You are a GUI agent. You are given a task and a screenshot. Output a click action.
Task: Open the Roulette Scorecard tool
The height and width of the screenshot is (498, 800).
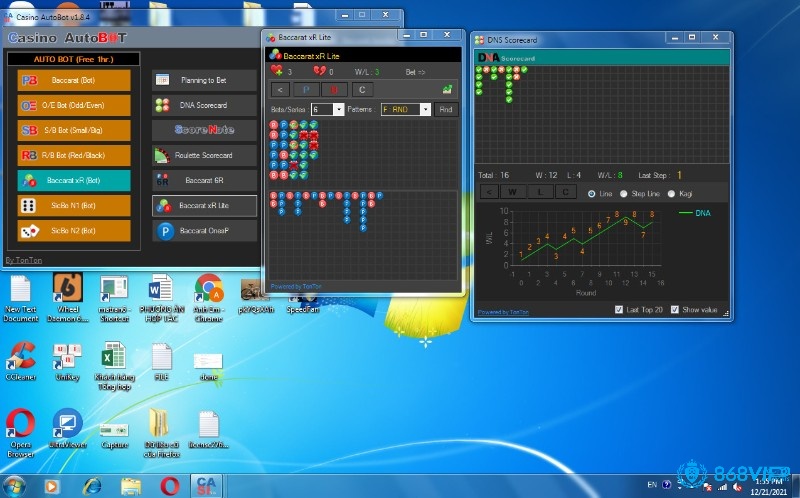204,155
